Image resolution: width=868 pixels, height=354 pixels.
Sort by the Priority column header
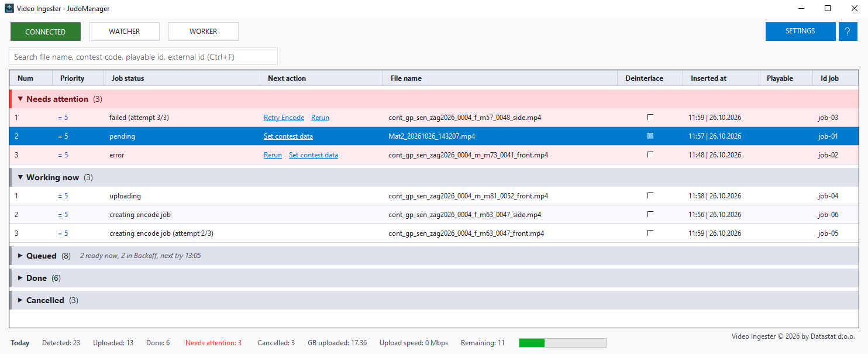point(78,78)
